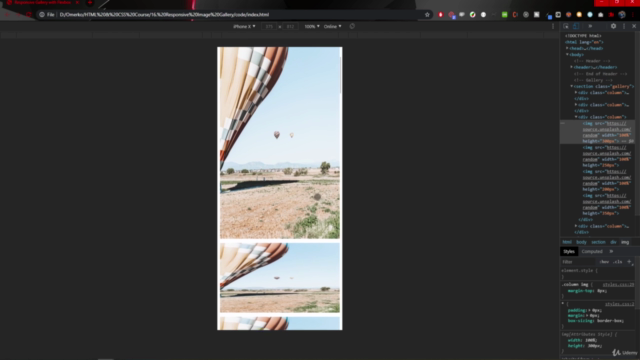This screenshot has width=640, height=360.
Task: Select the second img element in column
Action: tap(607, 156)
